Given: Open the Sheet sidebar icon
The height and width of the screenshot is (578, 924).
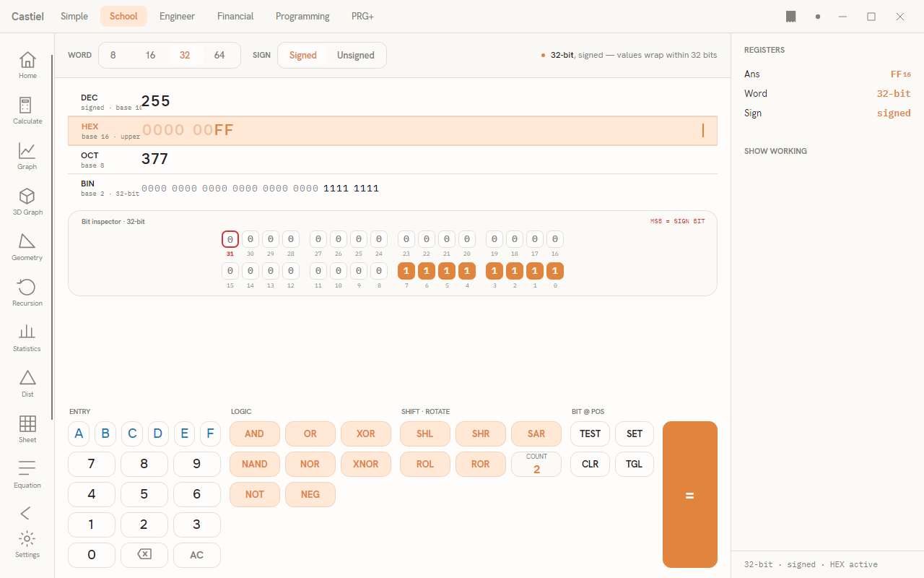Looking at the screenshot, I should click(27, 429).
